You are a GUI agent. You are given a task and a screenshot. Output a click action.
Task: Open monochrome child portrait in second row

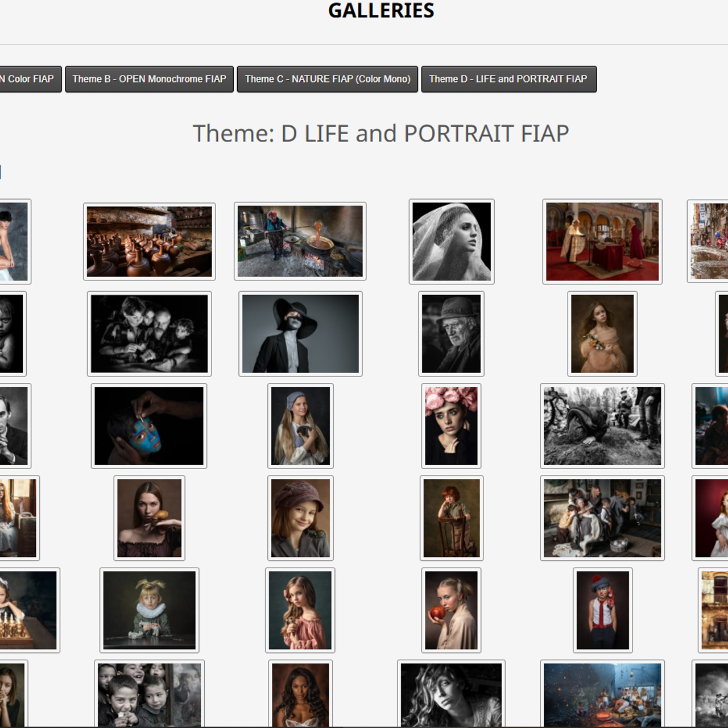pyautogui.click(x=12, y=334)
